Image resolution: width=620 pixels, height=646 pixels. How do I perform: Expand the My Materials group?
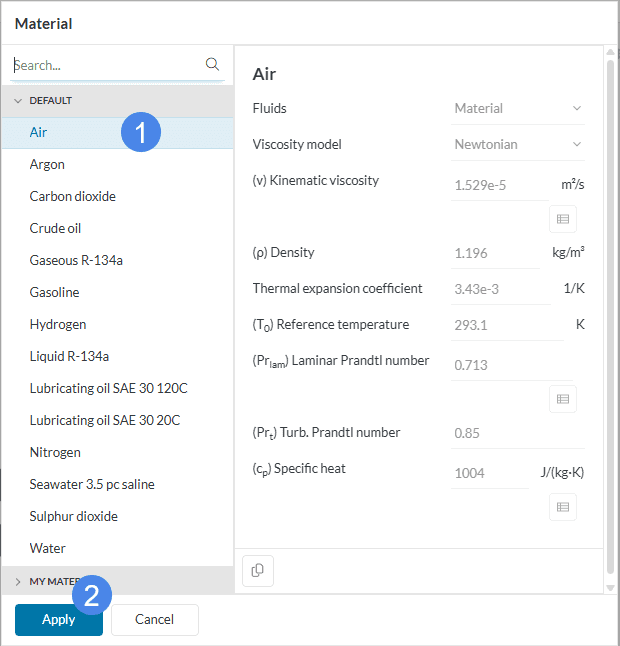click(x=18, y=581)
